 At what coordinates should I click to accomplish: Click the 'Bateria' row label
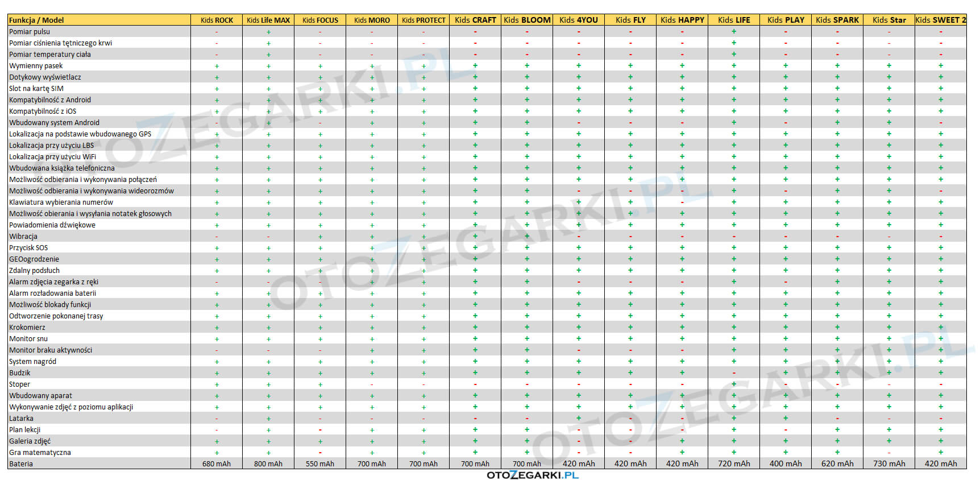[21, 464]
